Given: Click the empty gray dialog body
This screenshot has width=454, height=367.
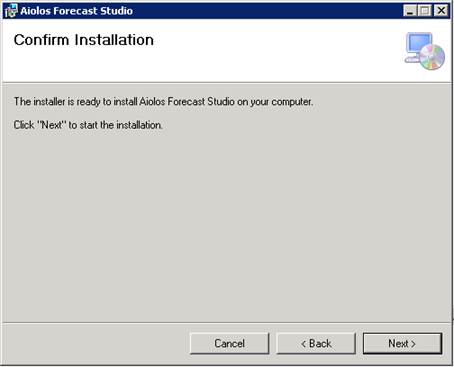Looking at the screenshot, I should (x=227, y=227).
